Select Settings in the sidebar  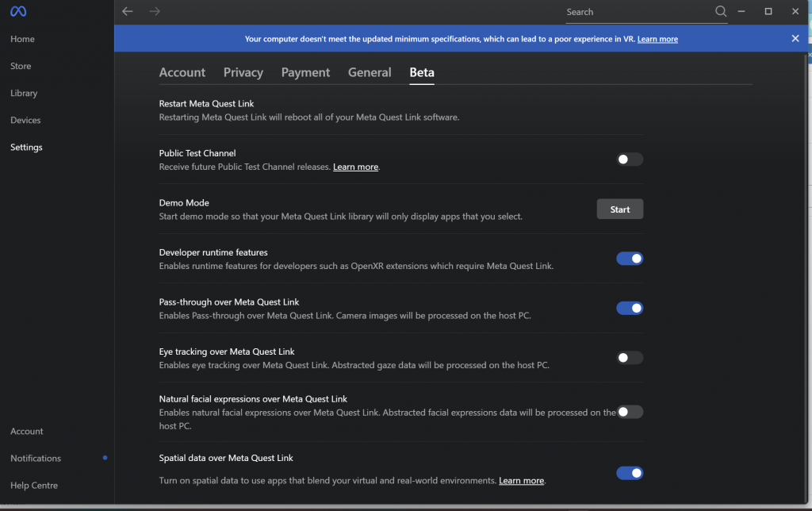[x=26, y=147]
